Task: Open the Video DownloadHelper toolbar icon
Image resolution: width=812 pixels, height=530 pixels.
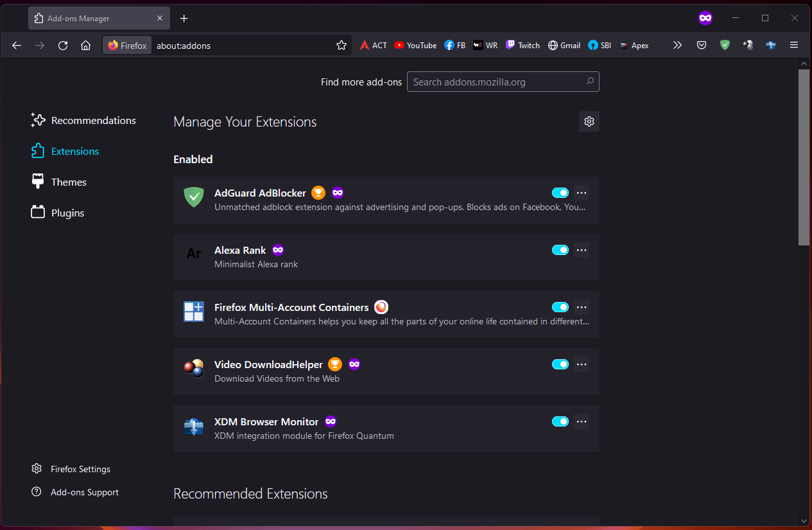Action: [x=748, y=45]
